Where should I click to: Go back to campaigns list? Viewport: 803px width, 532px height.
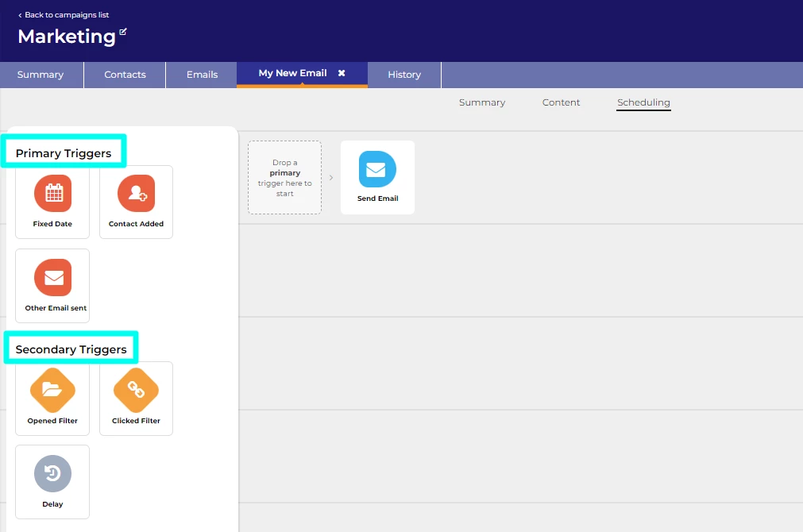pos(64,15)
